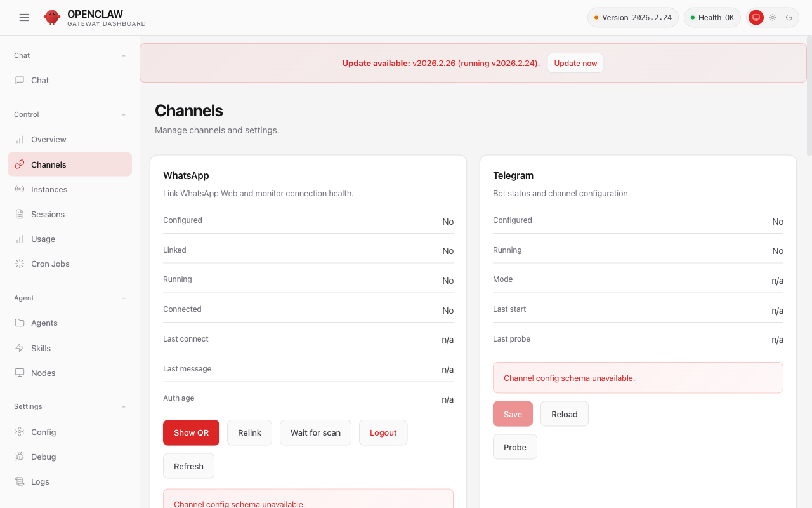Open the Sessions menu item

tap(48, 214)
